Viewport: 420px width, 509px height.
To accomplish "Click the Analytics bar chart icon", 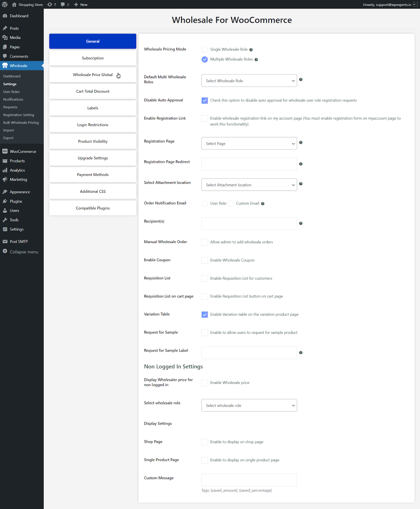I will tap(5, 170).
